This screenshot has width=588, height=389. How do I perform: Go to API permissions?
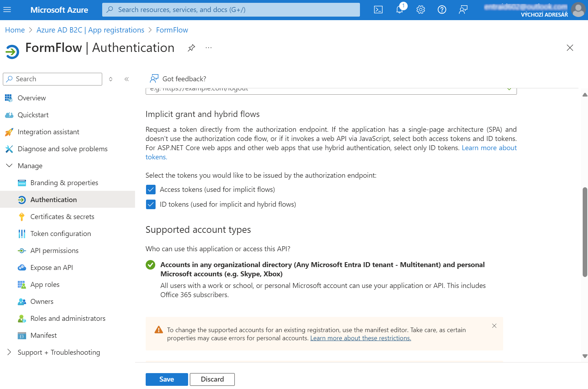pyautogui.click(x=54, y=251)
